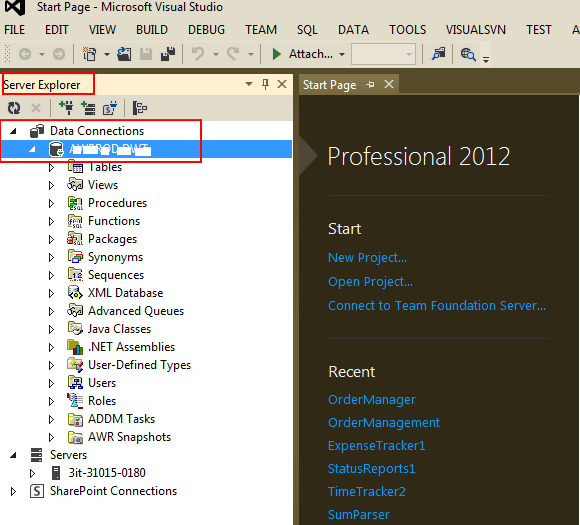Open the recent project OrderManager
This screenshot has height=525, width=580.
coord(372,400)
